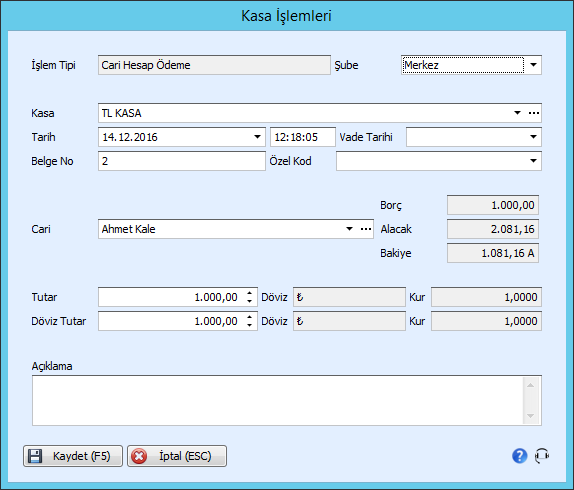Open the Tarih date picker dropdown
The height and width of the screenshot is (490, 574).
click(257, 137)
